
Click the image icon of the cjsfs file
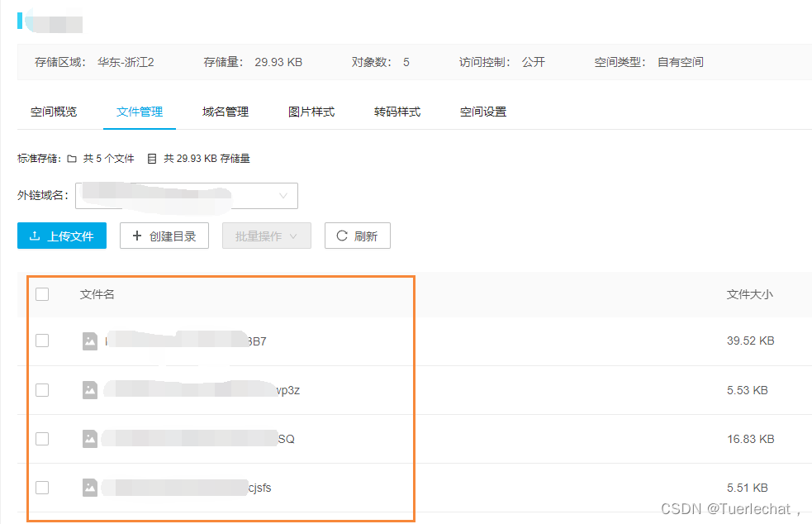[90, 488]
